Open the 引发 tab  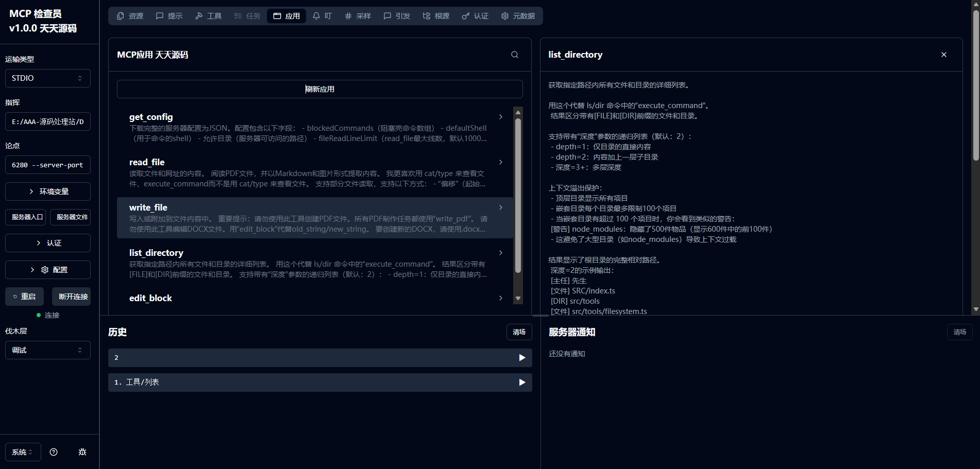(397, 16)
